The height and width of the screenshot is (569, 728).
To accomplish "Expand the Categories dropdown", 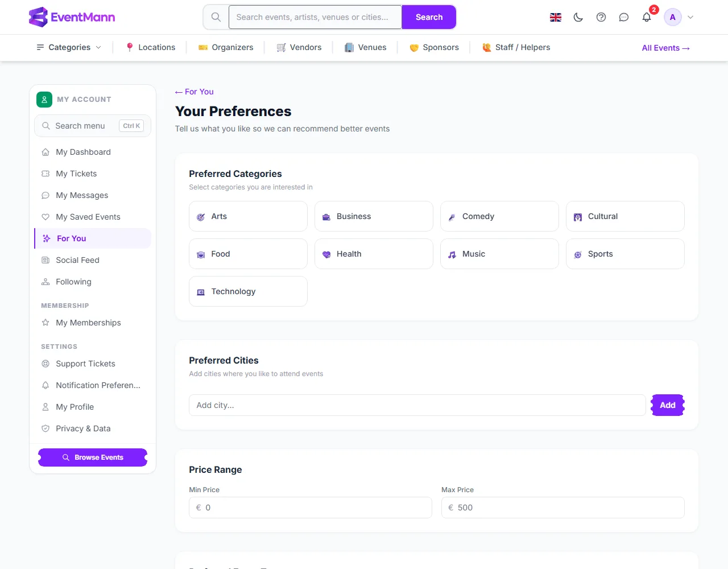I will [69, 47].
